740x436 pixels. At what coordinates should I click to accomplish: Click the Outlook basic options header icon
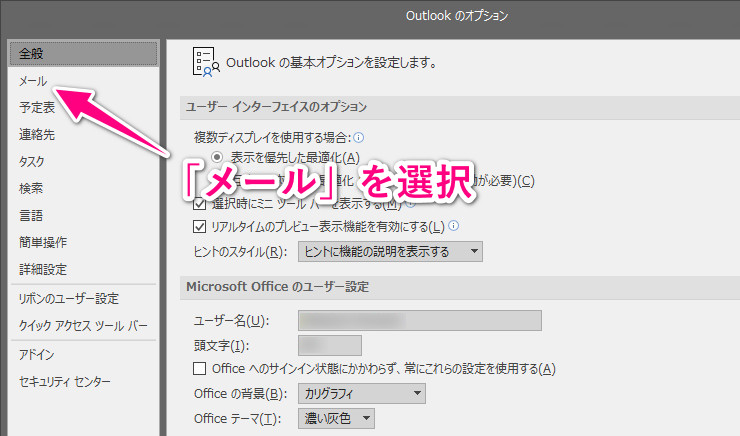tap(206, 62)
